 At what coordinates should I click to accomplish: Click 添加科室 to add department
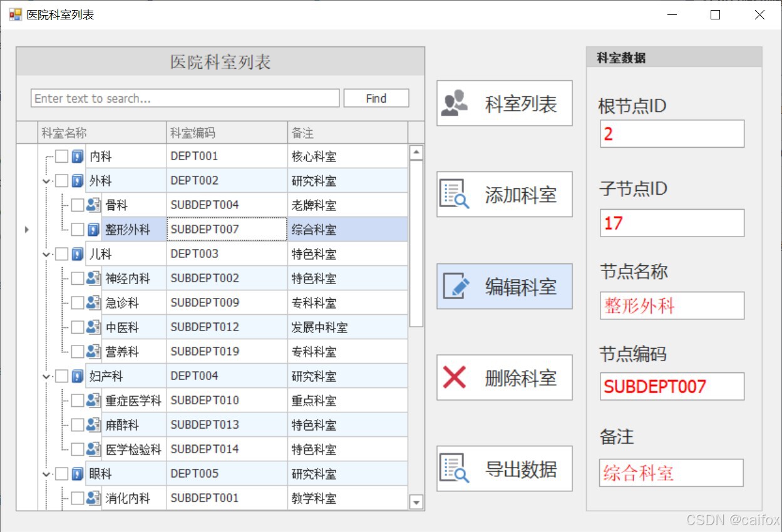(x=505, y=195)
